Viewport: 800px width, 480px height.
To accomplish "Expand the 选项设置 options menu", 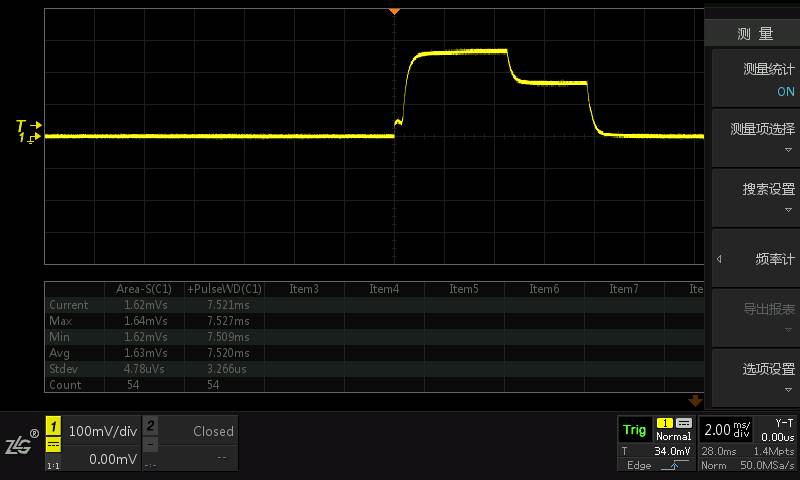I will [755, 377].
